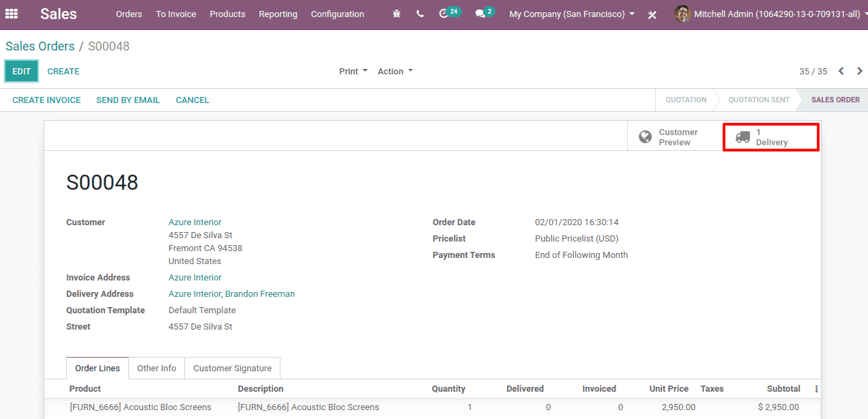The height and width of the screenshot is (419, 868).
Task: Open activities clock icon with 24 badge
Action: click(x=450, y=13)
